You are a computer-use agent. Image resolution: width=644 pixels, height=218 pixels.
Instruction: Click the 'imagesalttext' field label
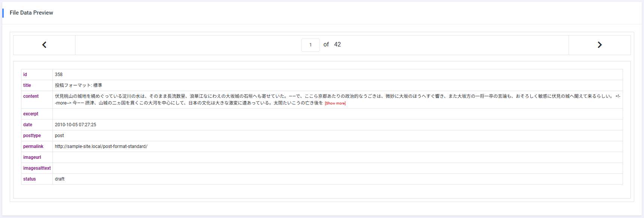37,168
